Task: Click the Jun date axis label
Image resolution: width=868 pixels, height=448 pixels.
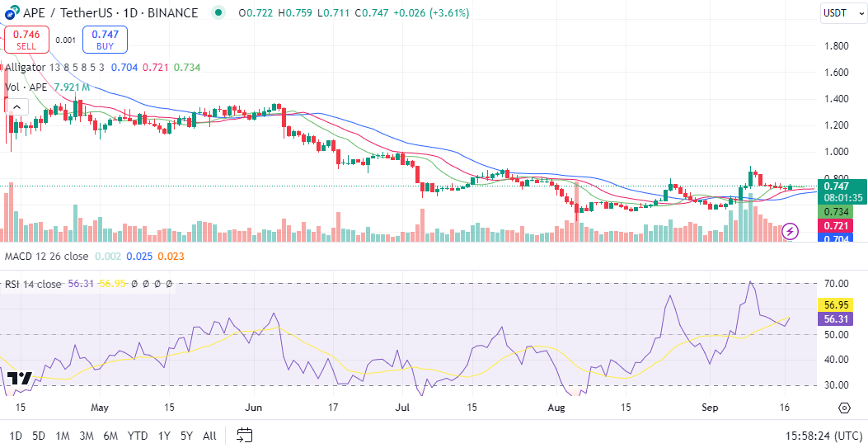Action: click(x=254, y=408)
